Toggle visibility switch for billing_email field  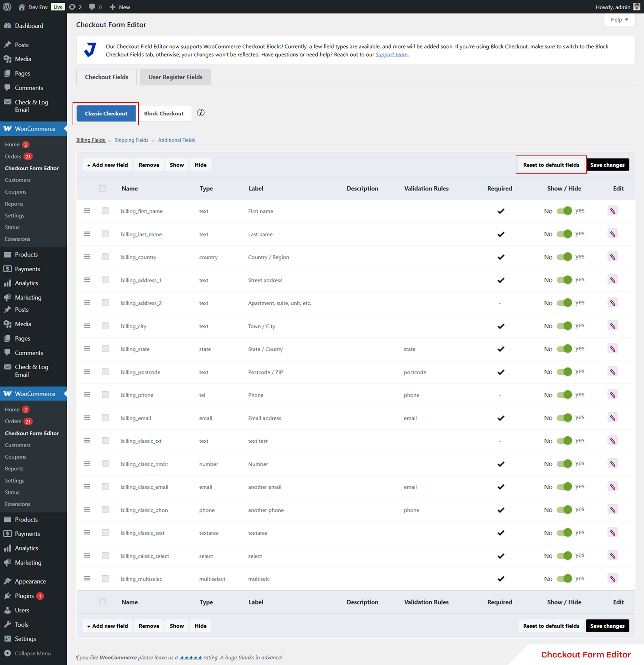point(565,417)
